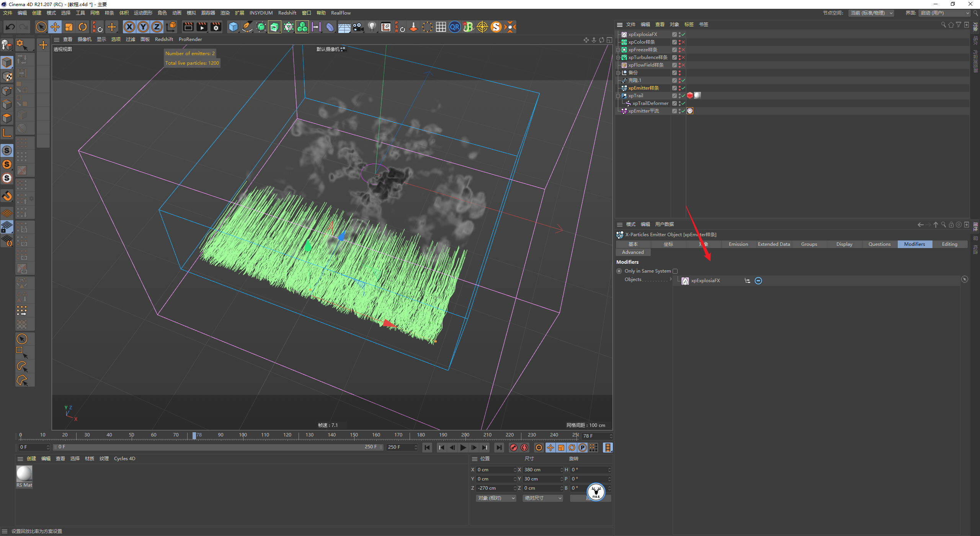Open the 界面 layout dropdown

pyautogui.click(x=944, y=13)
